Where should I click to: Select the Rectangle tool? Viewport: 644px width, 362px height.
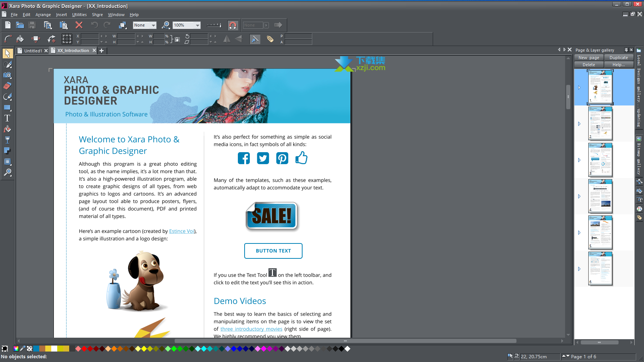coord(7,108)
